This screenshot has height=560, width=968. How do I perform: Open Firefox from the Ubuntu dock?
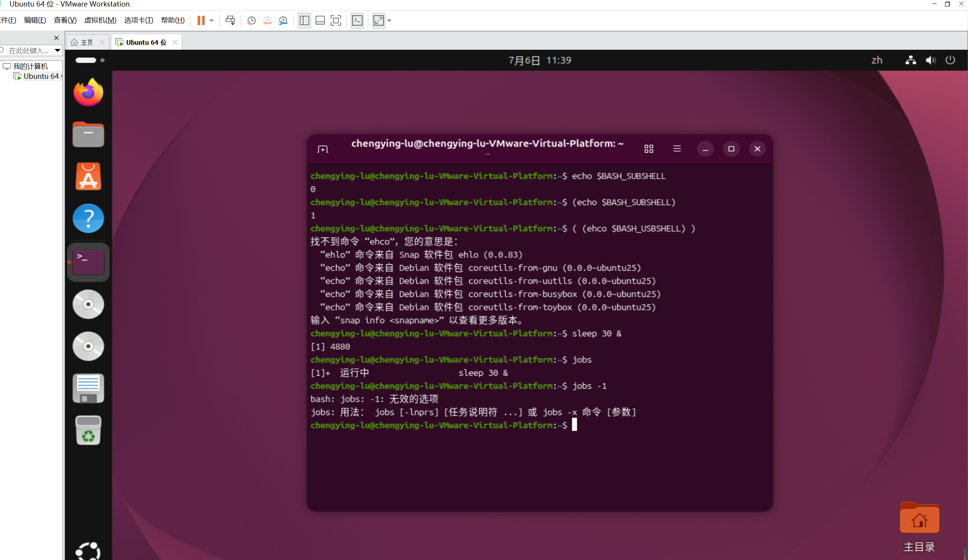point(88,93)
